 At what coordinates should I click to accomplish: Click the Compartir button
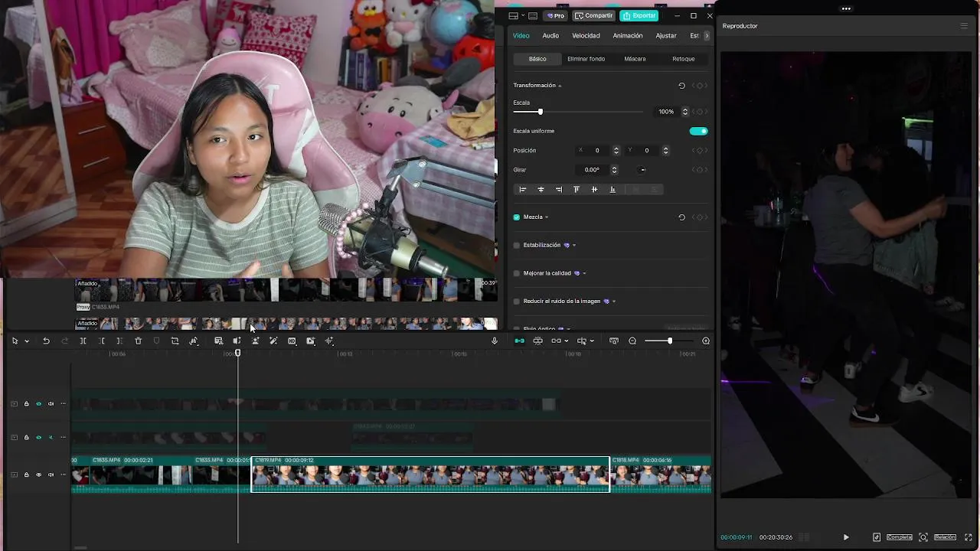(594, 15)
